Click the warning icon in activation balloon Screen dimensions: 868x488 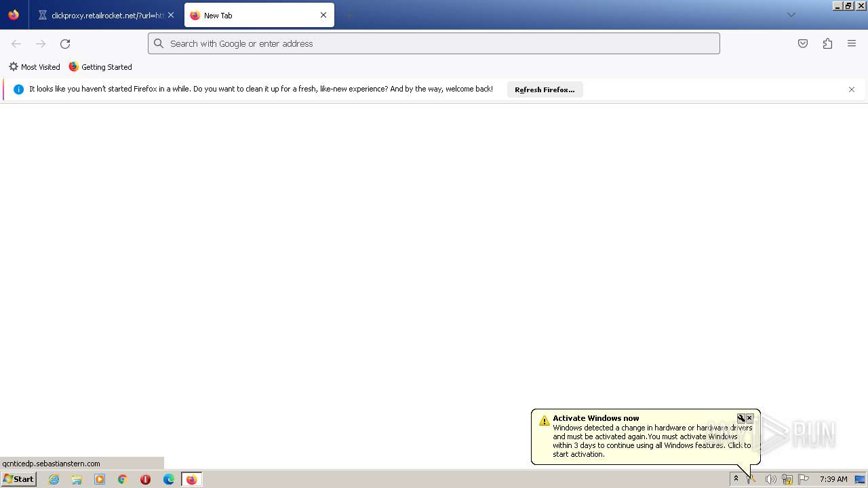[x=544, y=421]
